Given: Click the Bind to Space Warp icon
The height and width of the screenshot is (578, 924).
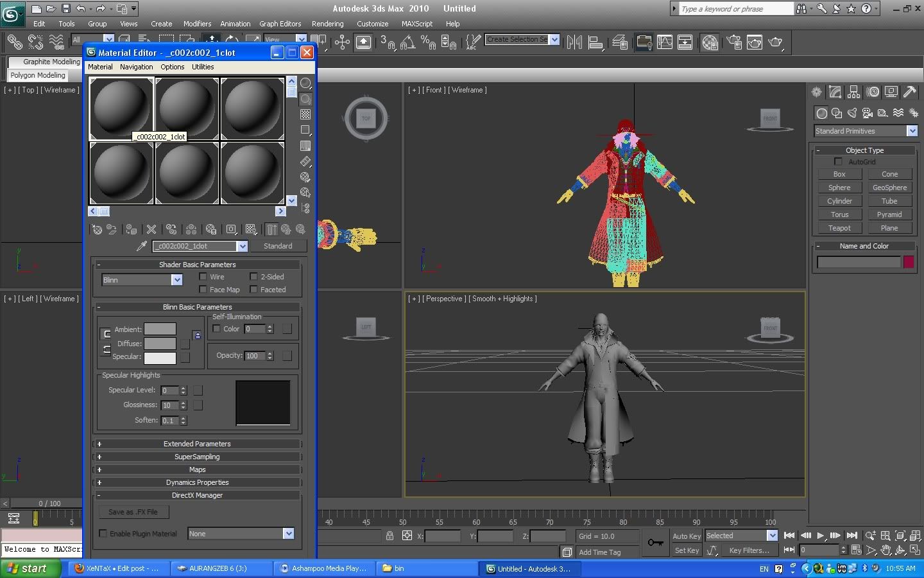Looking at the screenshot, I should pos(56,42).
